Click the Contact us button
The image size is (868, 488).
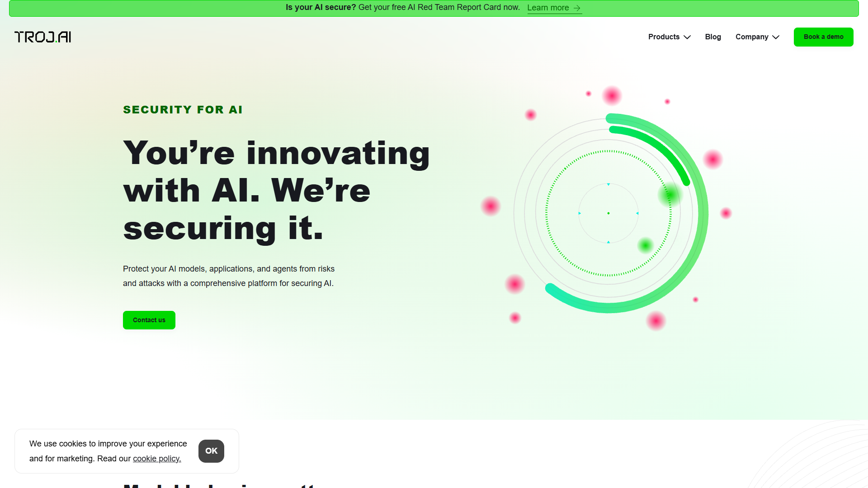[x=149, y=320]
